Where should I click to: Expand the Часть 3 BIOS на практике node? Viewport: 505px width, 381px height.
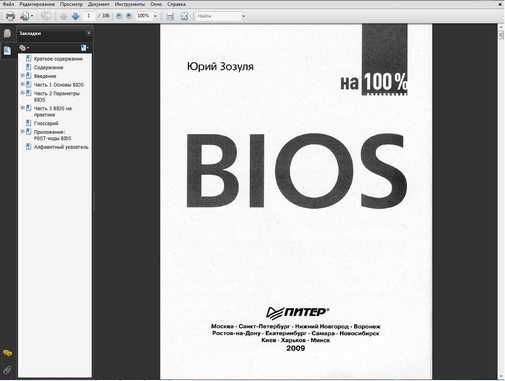pos(22,108)
